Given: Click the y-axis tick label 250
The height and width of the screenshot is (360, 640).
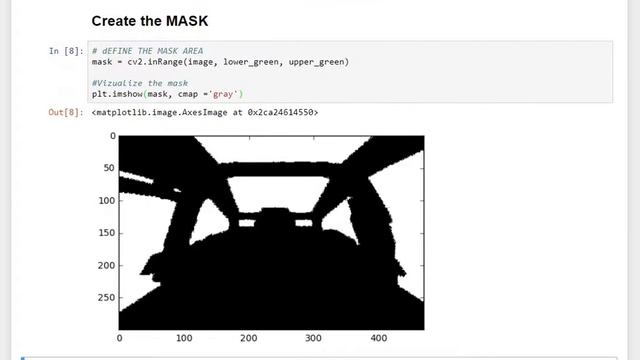Looking at the screenshot, I should pyautogui.click(x=107, y=298).
